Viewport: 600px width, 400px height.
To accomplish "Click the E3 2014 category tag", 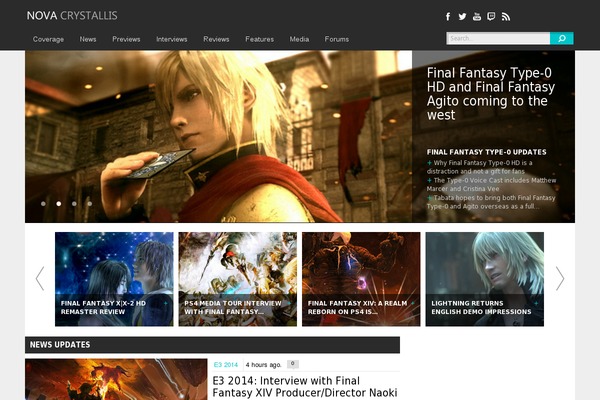I will click(226, 365).
